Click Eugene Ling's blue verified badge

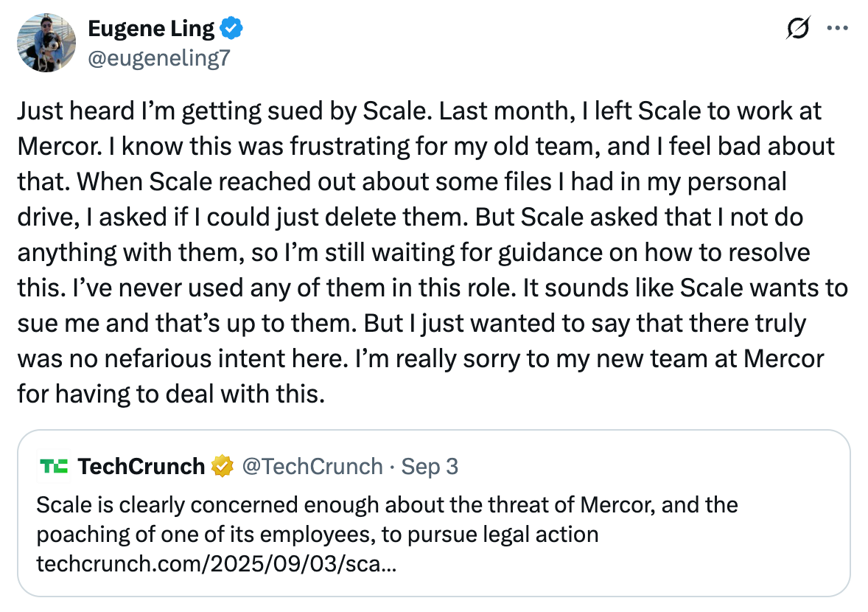coord(233,29)
